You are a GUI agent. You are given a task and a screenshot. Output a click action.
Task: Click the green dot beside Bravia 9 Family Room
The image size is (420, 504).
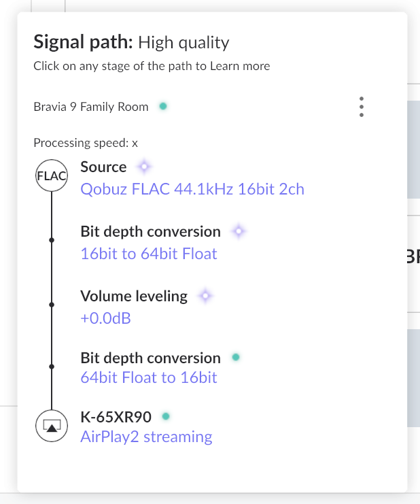163,106
